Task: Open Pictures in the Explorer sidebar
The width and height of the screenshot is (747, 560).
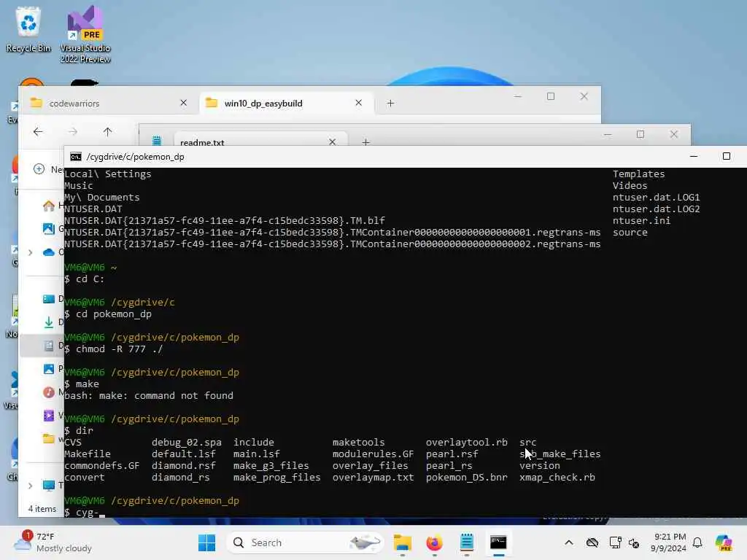Action: click(x=49, y=369)
